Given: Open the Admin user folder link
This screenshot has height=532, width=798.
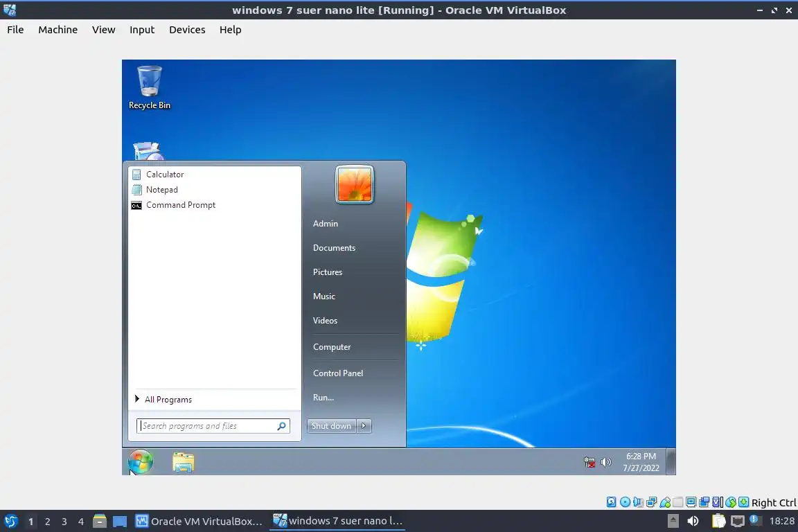Looking at the screenshot, I should pos(326,224).
